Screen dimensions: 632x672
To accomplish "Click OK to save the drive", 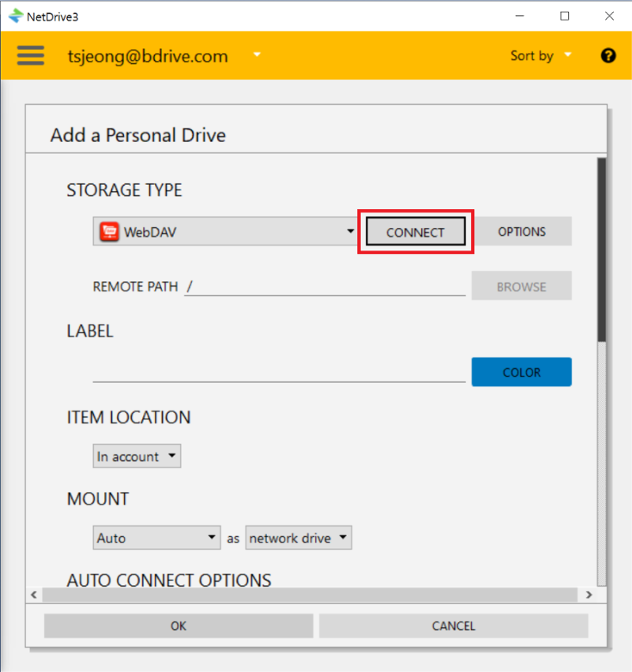I will [x=179, y=625].
